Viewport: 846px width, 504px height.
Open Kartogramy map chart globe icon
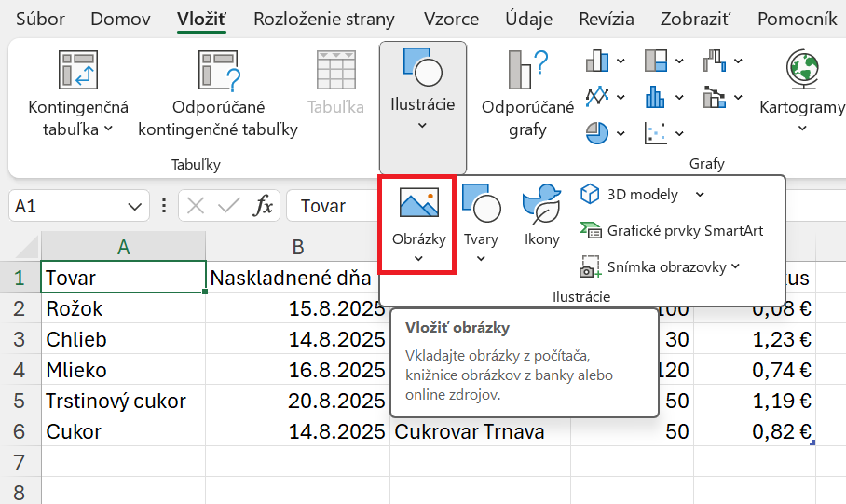802,69
